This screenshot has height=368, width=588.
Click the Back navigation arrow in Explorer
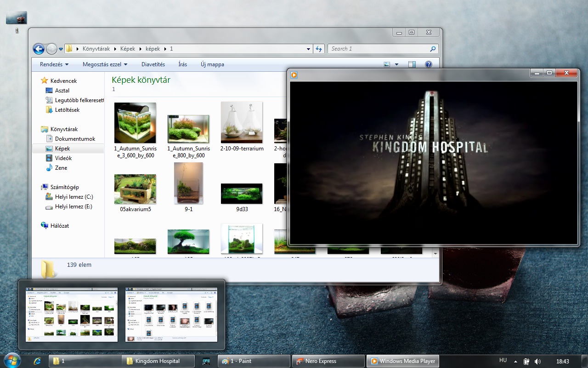[x=39, y=49]
